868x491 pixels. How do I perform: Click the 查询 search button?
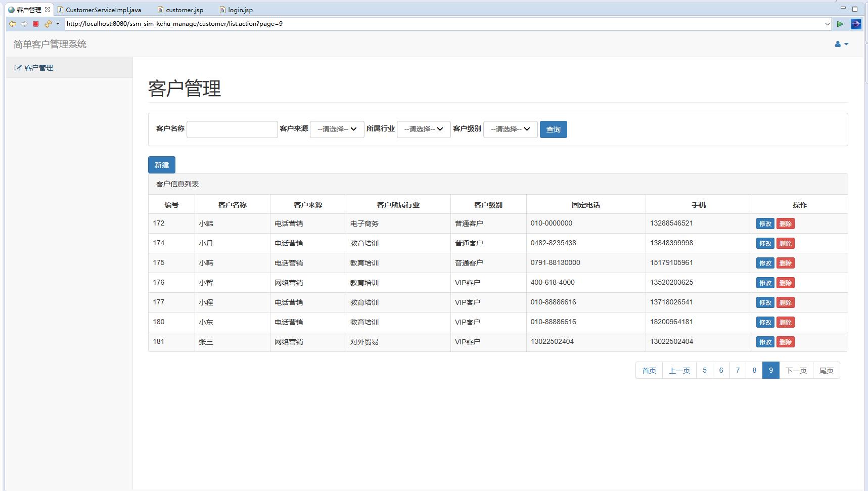click(553, 129)
